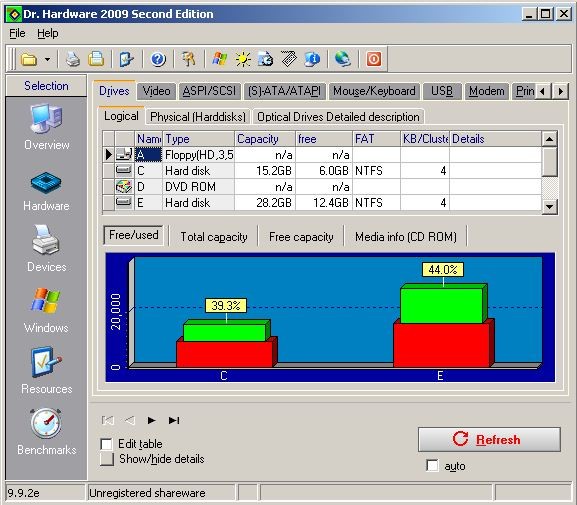
Task: Click the Type column header
Action: (x=198, y=139)
